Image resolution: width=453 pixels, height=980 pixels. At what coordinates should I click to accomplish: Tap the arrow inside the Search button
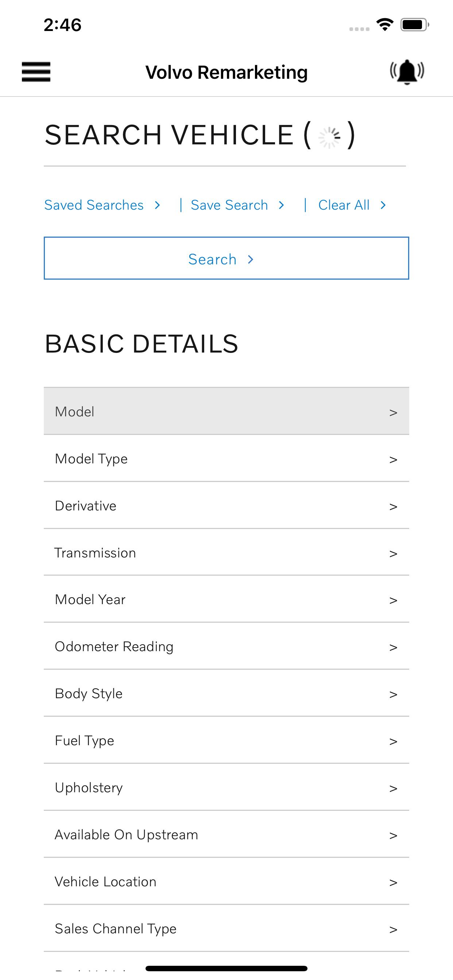click(250, 260)
